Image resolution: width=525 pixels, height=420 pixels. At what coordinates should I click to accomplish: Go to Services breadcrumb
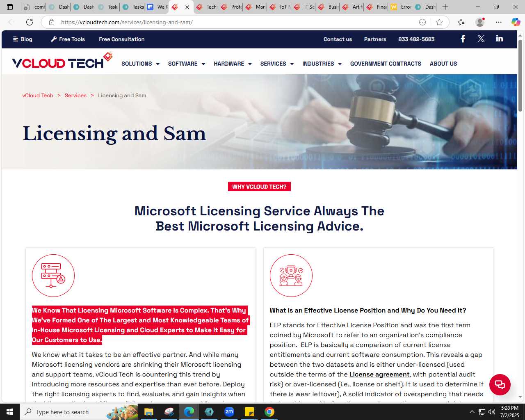coord(75,95)
